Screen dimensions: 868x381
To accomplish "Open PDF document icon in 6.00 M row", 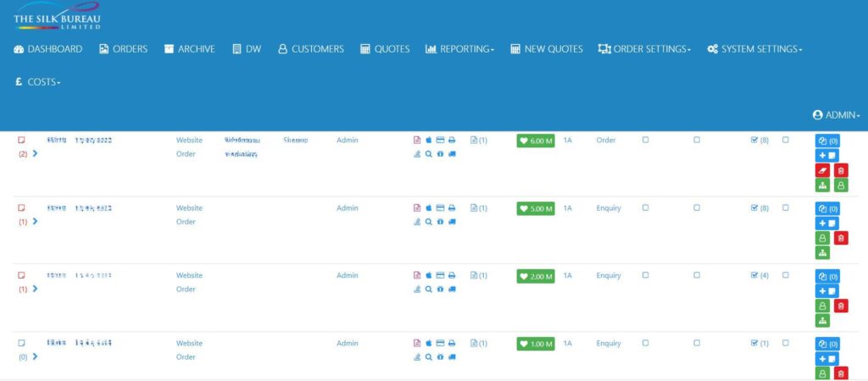I will [417, 141].
